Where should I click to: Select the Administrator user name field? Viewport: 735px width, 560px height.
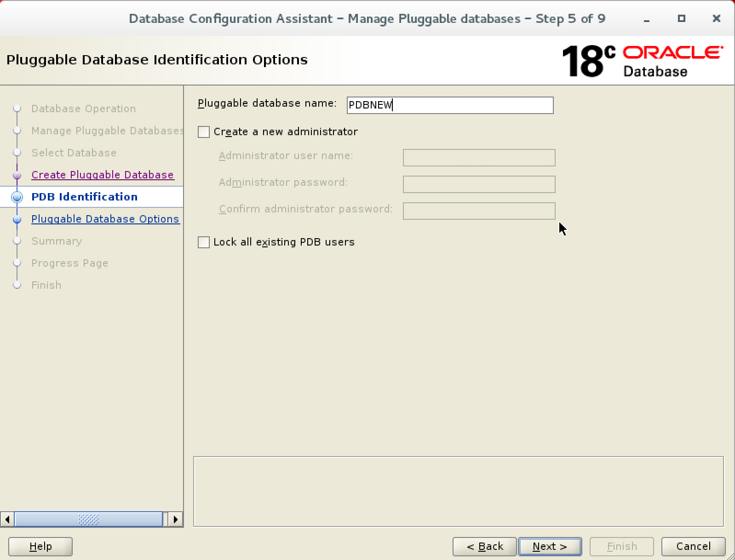[x=479, y=158]
